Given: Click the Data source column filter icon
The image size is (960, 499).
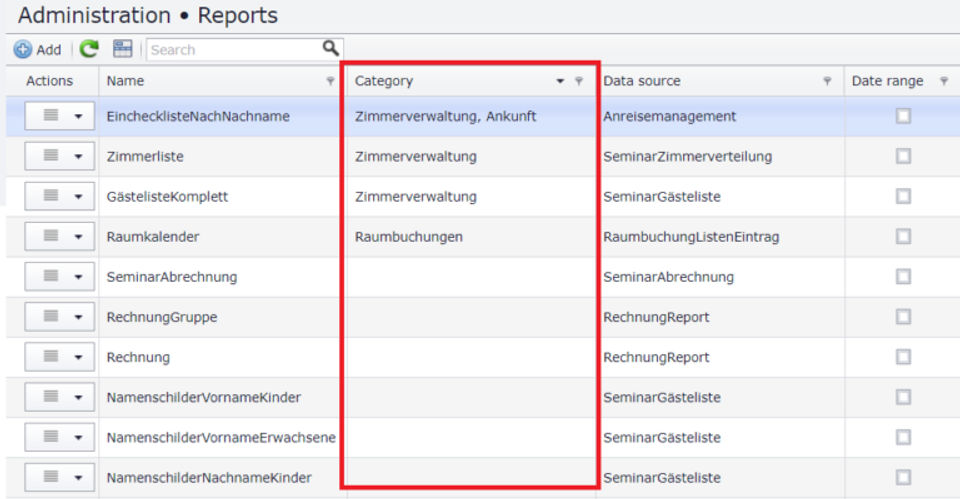Looking at the screenshot, I should click(x=827, y=82).
